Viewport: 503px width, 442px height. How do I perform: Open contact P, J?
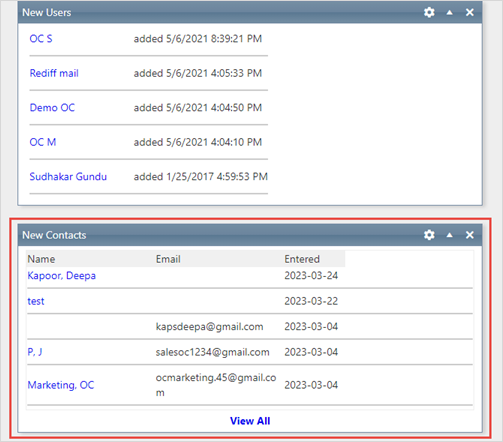[x=35, y=352]
